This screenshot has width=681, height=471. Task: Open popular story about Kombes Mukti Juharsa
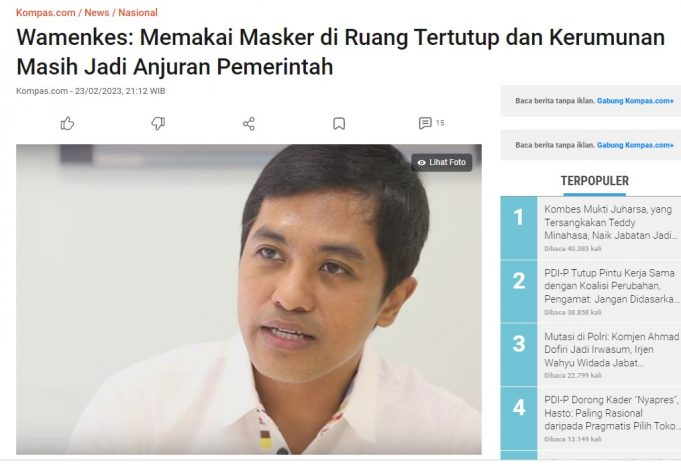point(611,222)
